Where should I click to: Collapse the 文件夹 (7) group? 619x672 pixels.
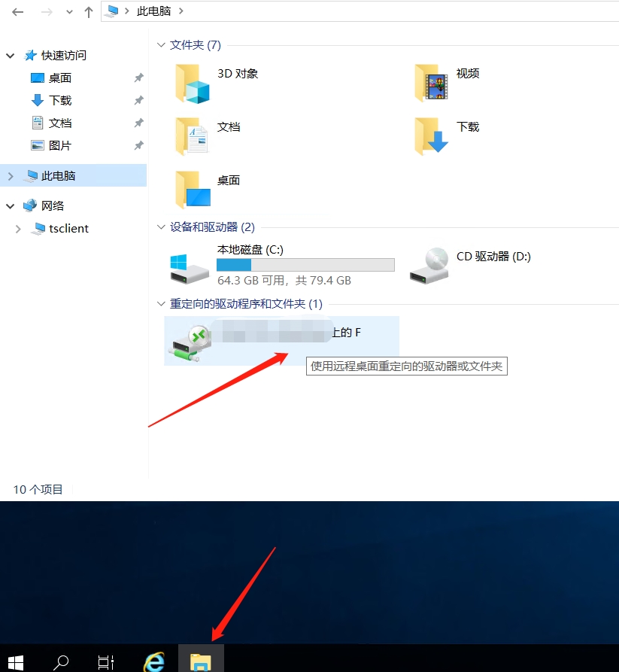[161, 45]
